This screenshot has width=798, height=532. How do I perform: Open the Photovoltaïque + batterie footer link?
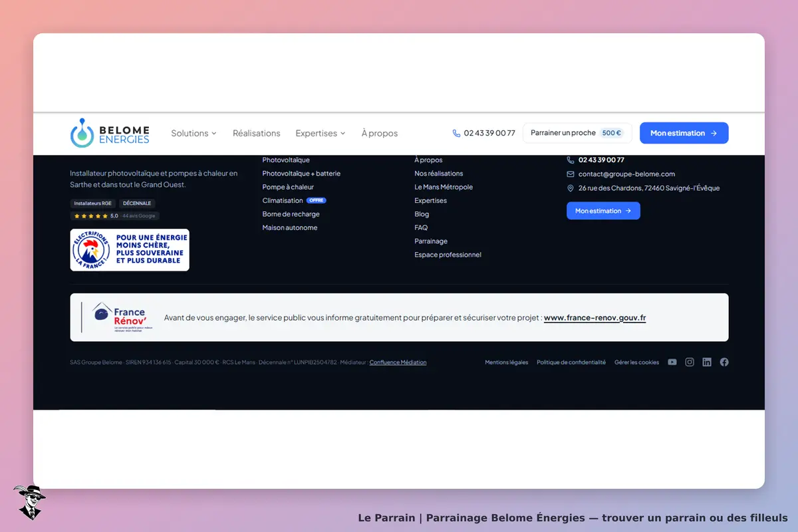(301, 174)
